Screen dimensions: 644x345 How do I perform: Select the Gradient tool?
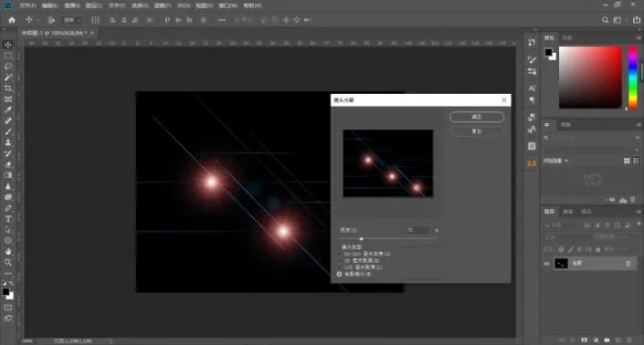(8, 175)
